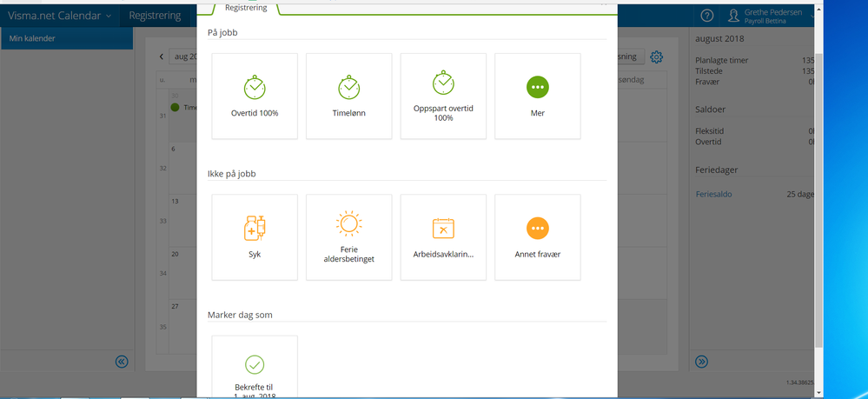Choose the Arbeidsavklaring calendar tile
The height and width of the screenshot is (399, 868).
443,237
